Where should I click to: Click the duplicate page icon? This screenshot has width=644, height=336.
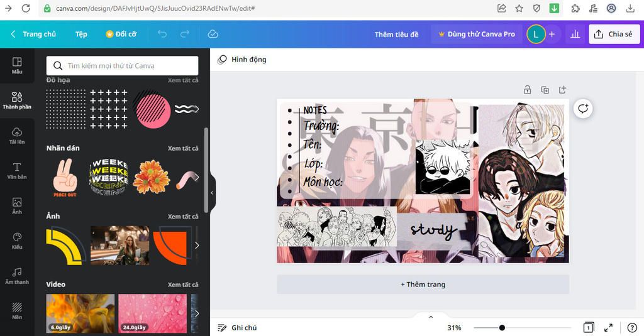coord(545,90)
